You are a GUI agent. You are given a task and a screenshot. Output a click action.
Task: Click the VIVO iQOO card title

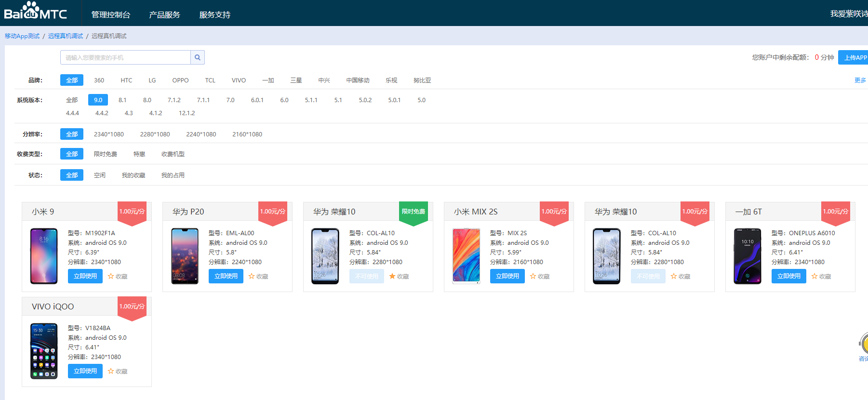click(53, 307)
